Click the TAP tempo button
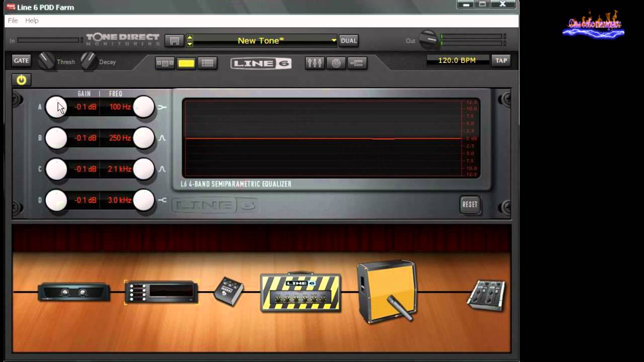This screenshot has height=362, width=644. tap(501, 60)
